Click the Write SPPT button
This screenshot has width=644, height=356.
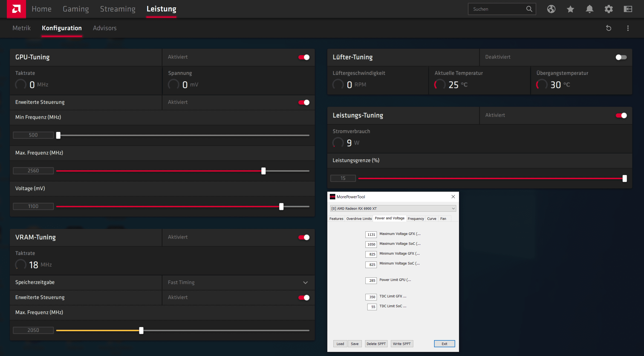pos(402,344)
